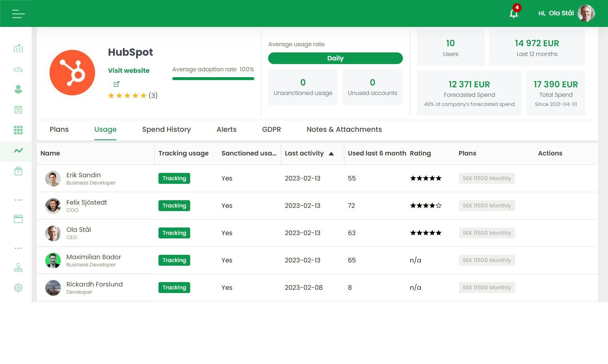
Task: Click the 0 Unused accounts card
Action: pos(372,87)
